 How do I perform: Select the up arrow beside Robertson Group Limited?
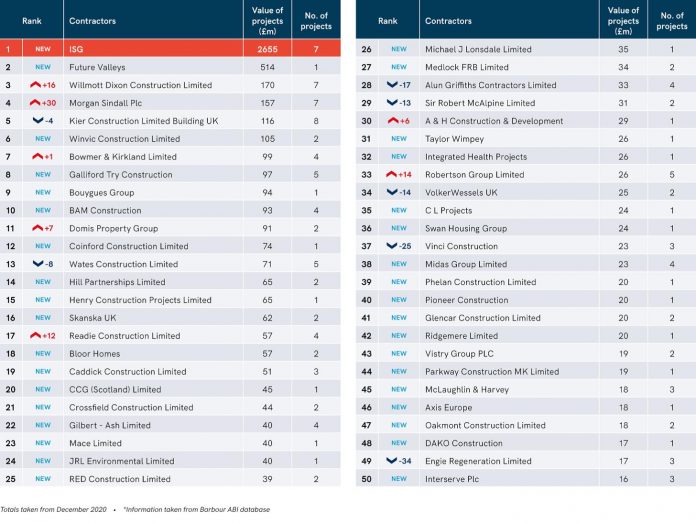point(392,175)
